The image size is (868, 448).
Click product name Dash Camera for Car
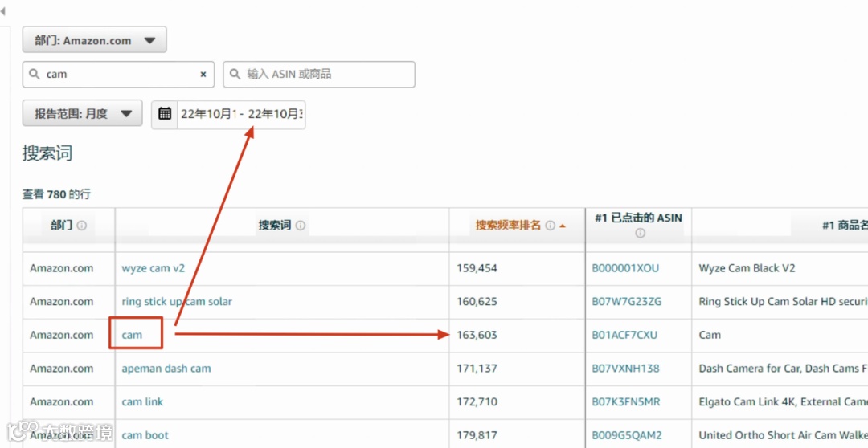pos(783,368)
